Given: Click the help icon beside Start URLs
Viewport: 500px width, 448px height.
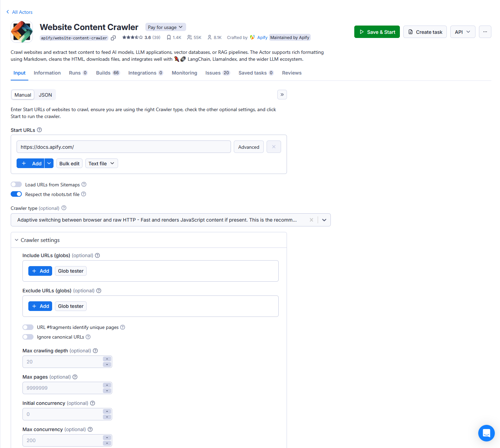Looking at the screenshot, I should pos(39,130).
